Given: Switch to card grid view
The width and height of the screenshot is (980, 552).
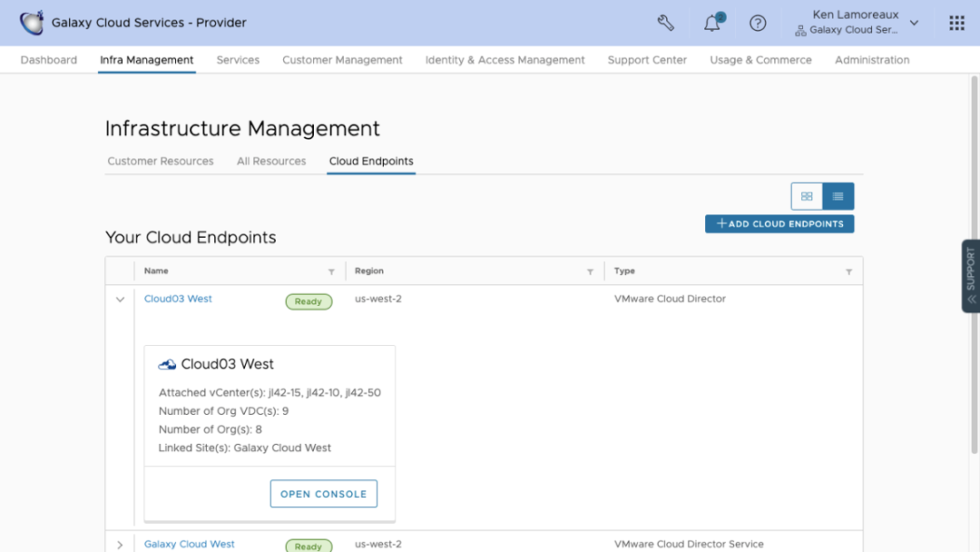Looking at the screenshot, I should coord(807,196).
